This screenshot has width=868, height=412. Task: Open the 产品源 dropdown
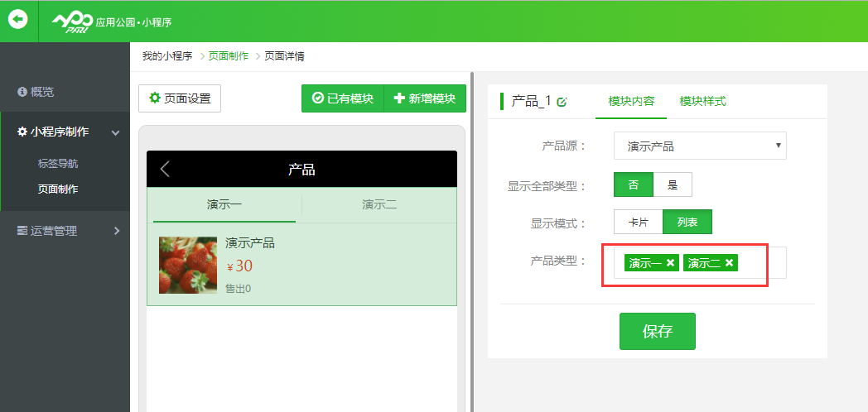pyautogui.click(x=700, y=146)
